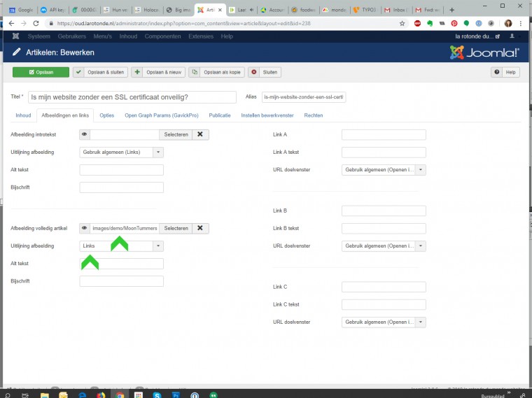Open the Uitlijning afbeelding dropdown for the intro image

pos(158,152)
